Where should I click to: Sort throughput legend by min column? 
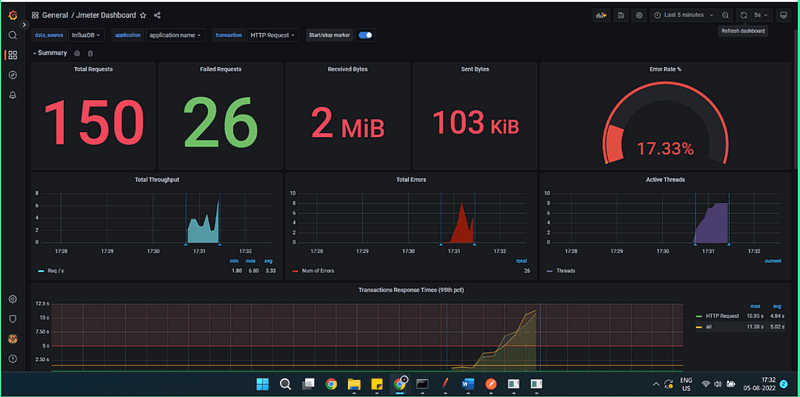(234, 261)
